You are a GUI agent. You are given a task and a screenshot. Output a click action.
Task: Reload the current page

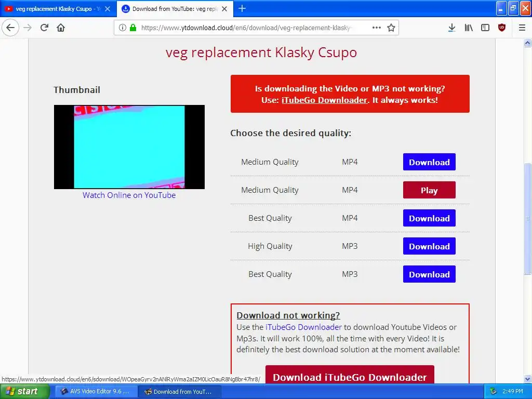pyautogui.click(x=45, y=28)
